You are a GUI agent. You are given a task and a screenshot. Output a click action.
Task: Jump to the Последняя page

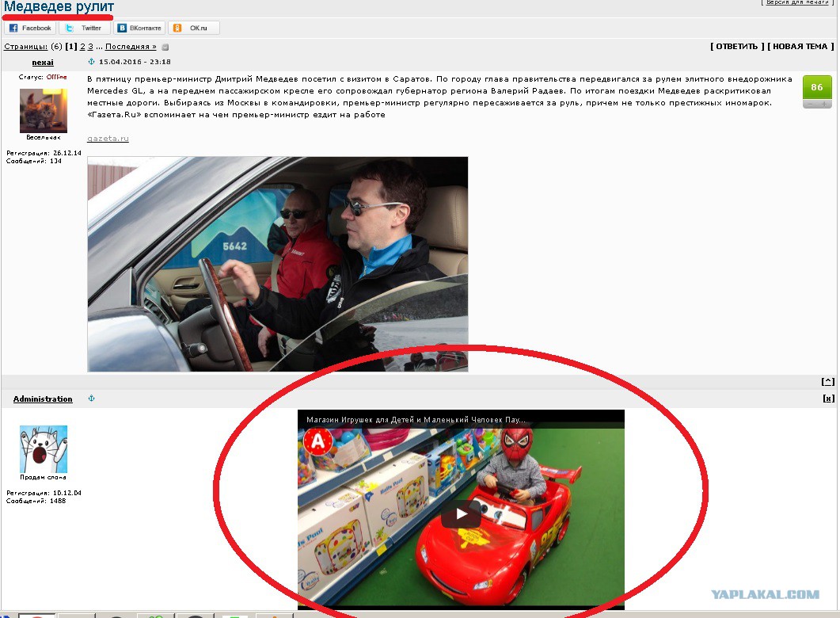[131, 47]
